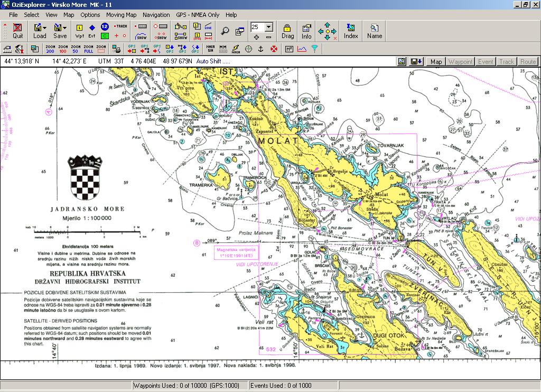Open the track profile graph icon
Image resolution: width=541 pixels, height=392 pixels.
click(x=302, y=49)
